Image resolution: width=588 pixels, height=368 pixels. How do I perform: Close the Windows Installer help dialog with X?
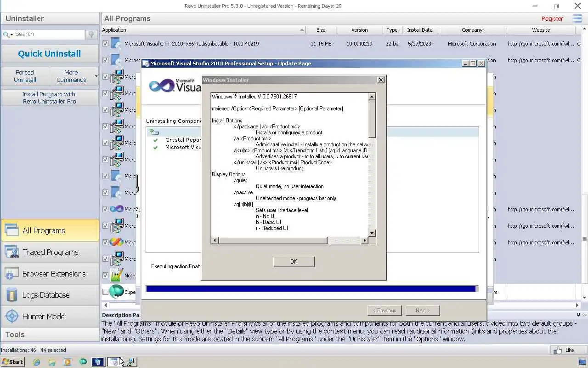[x=380, y=80]
